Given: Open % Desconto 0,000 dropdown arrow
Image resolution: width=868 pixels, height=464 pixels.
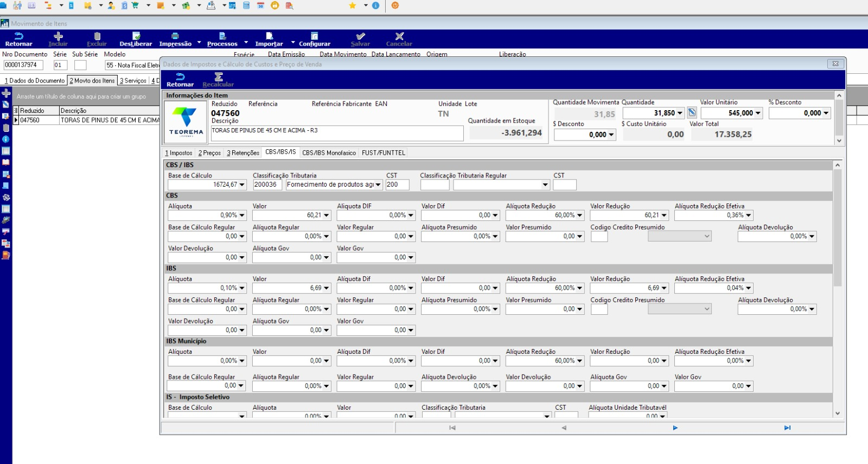Looking at the screenshot, I should [826, 113].
